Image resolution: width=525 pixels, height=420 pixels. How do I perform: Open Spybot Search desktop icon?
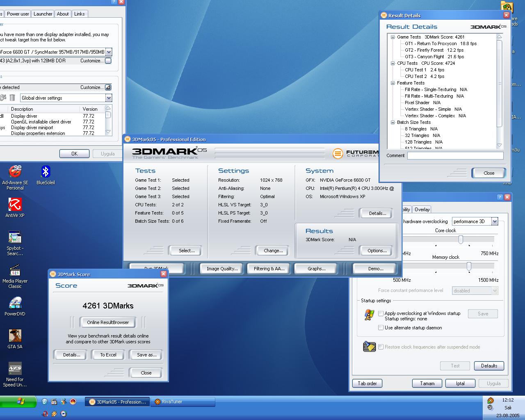tap(15, 243)
